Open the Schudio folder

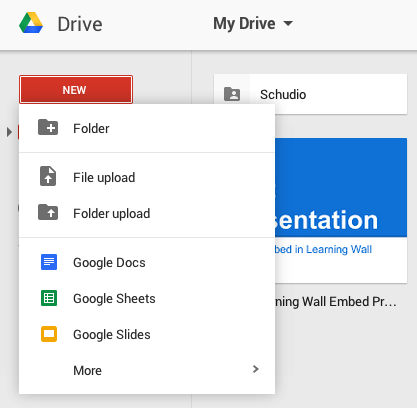[x=310, y=94]
